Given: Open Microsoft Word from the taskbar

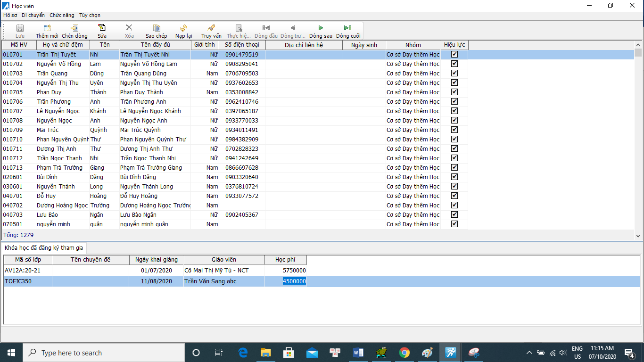Looking at the screenshot, I should point(358,353).
